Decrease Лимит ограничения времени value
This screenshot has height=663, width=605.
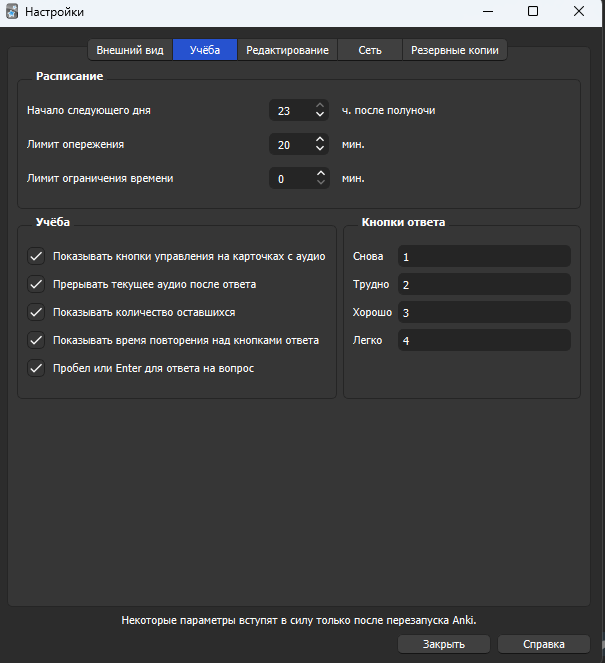[x=321, y=183]
